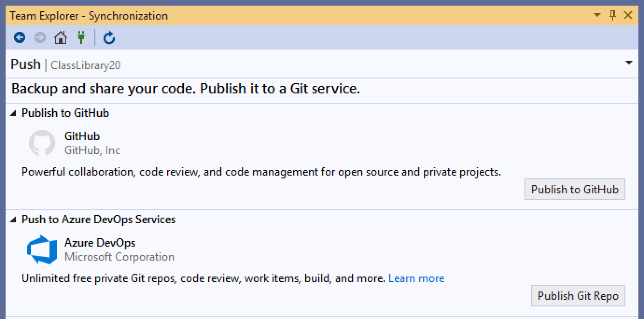This screenshot has width=644, height=319.
Task: Open window position dropdown in title bar
Action: [x=597, y=15]
